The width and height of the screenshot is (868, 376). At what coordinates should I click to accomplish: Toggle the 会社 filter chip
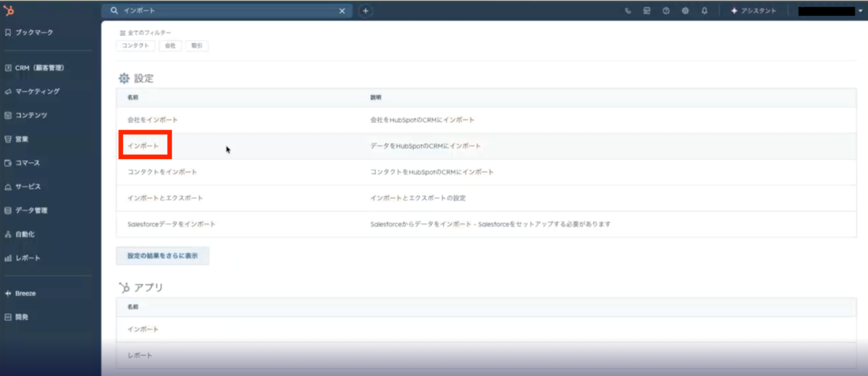[x=170, y=46]
